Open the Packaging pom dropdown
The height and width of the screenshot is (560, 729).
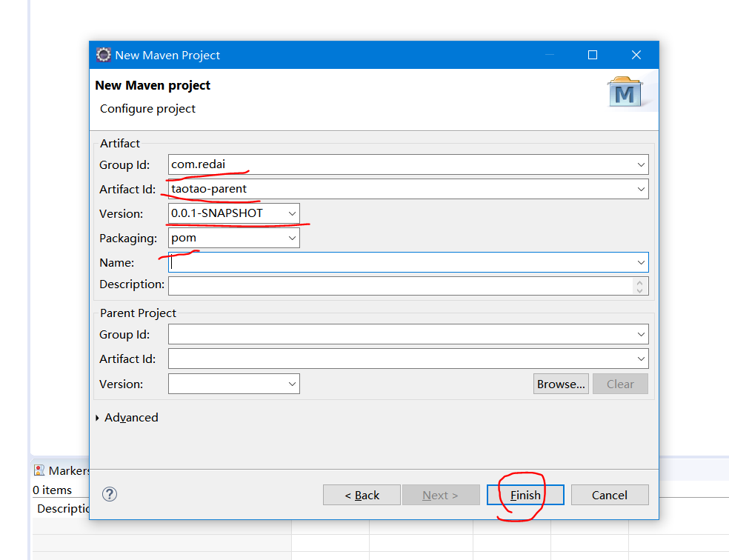292,238
